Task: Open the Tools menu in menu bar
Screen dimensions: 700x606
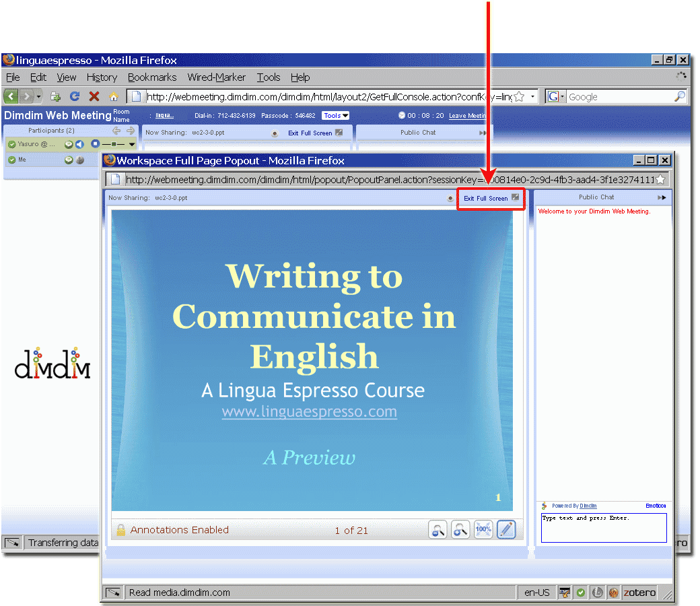Action: [269, 77]
